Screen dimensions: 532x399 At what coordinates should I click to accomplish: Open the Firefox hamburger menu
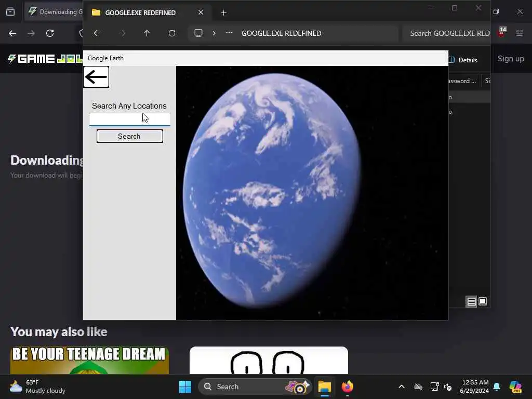coord(520,33)
